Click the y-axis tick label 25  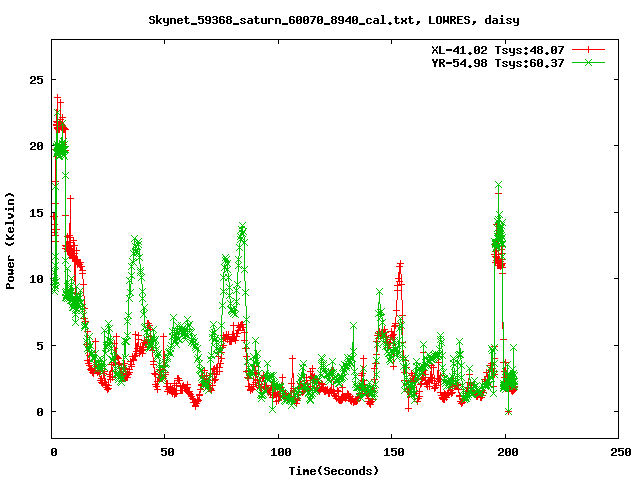(x=36, y=80)
